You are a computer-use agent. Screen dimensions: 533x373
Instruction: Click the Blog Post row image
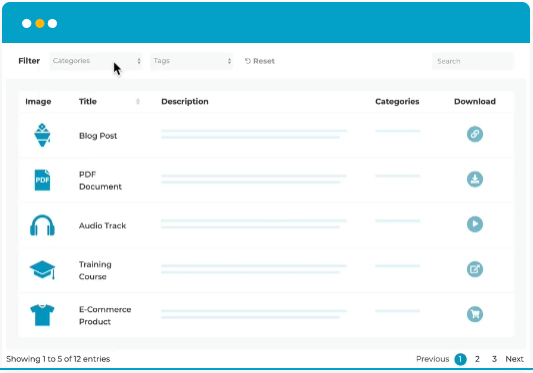(42, 135)
